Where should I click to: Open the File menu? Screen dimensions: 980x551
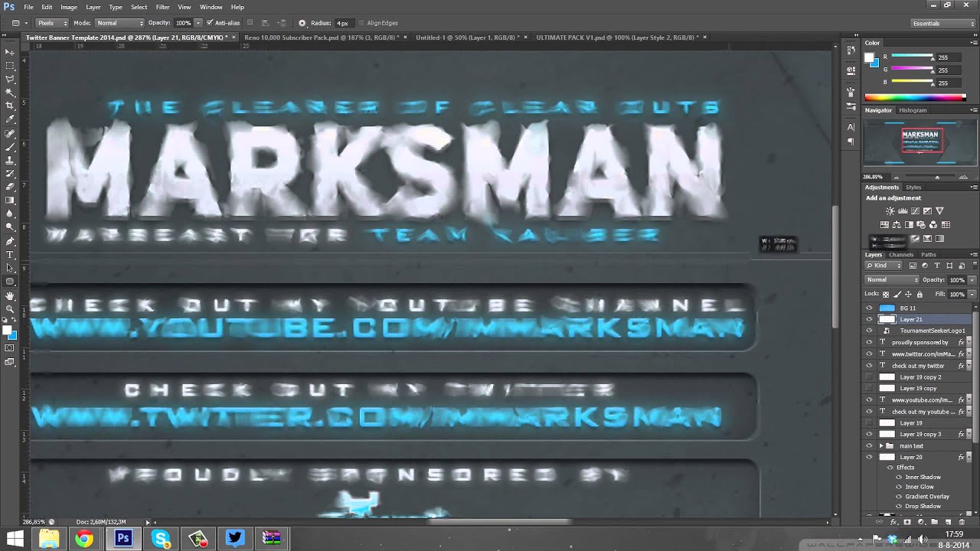pos(28,7)
